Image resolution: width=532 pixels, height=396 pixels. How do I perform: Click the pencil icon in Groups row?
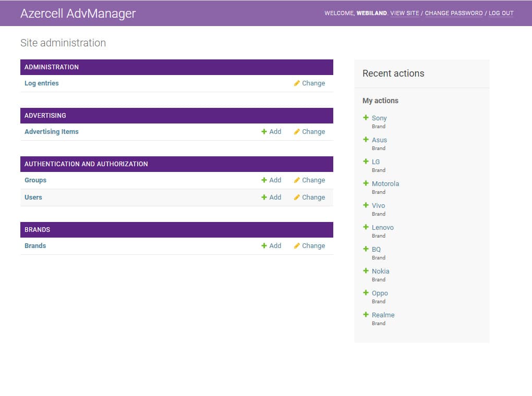pos(297,180)
